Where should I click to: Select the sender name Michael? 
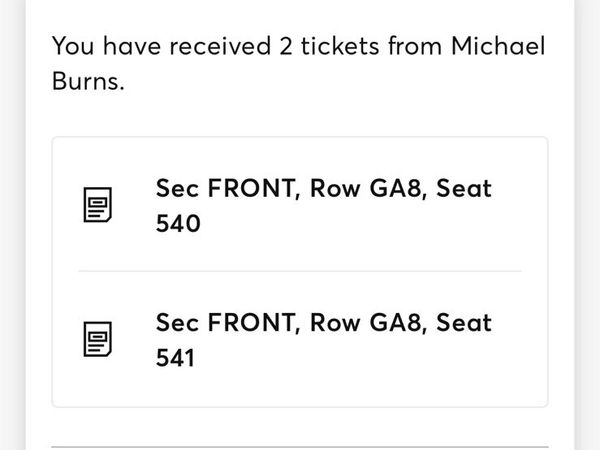(x=498, y=46)
